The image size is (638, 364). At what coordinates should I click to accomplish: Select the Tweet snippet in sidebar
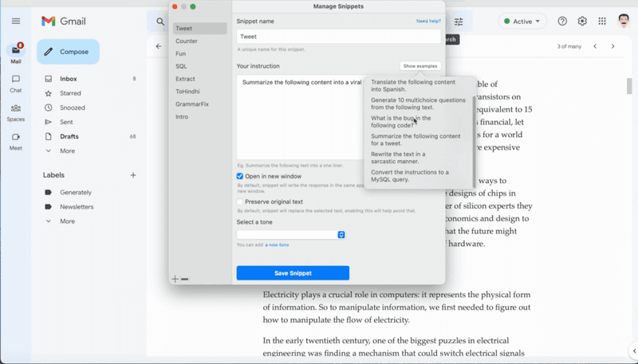pyautogui.click(x=200, y=29)
